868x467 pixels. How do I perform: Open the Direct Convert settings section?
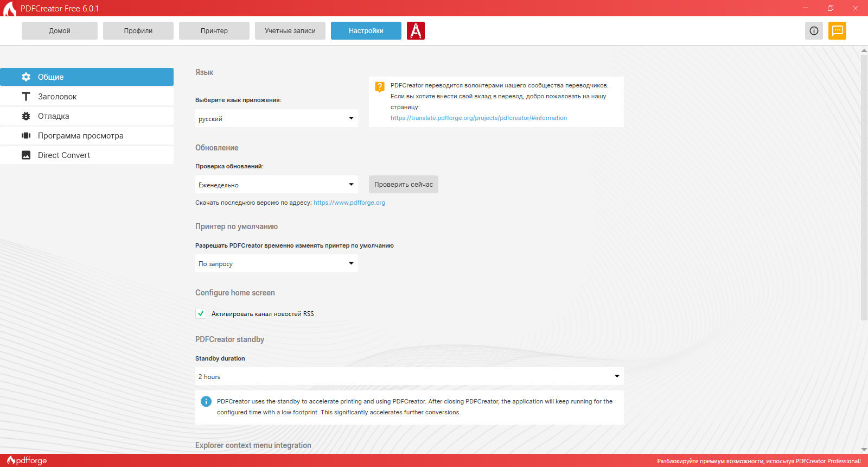(87, 155)
